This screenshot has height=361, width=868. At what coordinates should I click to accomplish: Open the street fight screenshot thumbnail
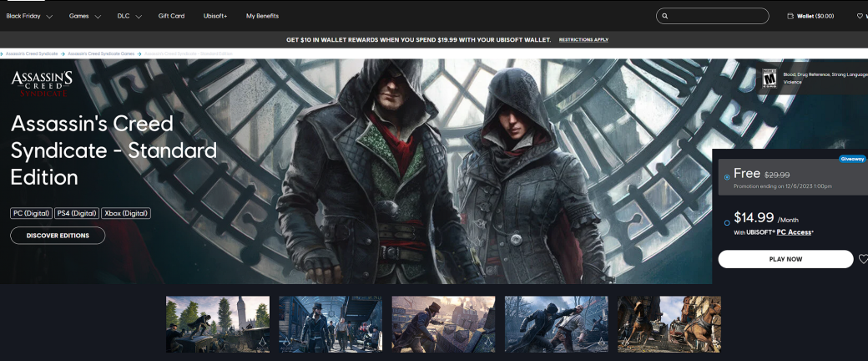point(557,324)
